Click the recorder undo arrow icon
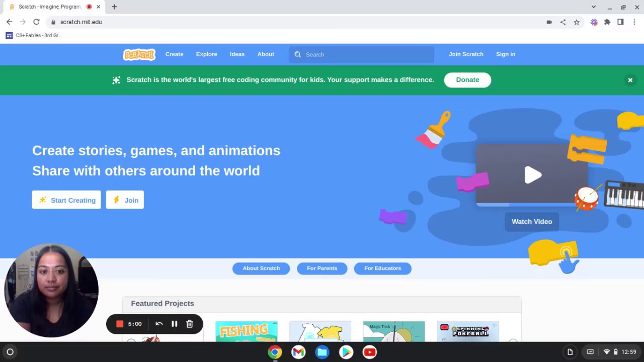This screenshot has width=644, height=362. [159, 324]
